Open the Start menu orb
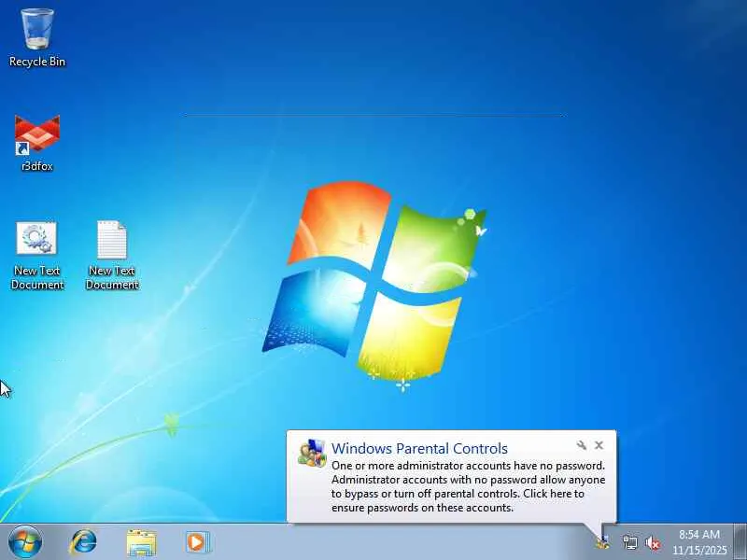This screenshot has height=560, width=747. click(25, 542)
